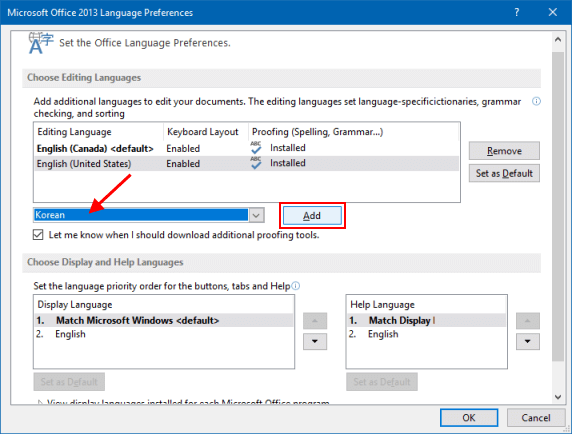Click Set as Default for editing language
The image size is (572, 434).
(504, 173)
